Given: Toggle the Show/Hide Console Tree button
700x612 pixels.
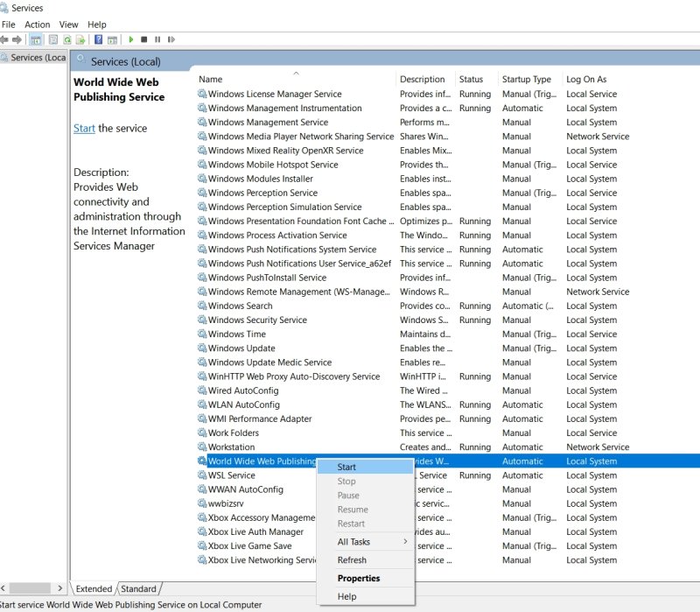Looking at the screenshot, I should pos(36,39).
